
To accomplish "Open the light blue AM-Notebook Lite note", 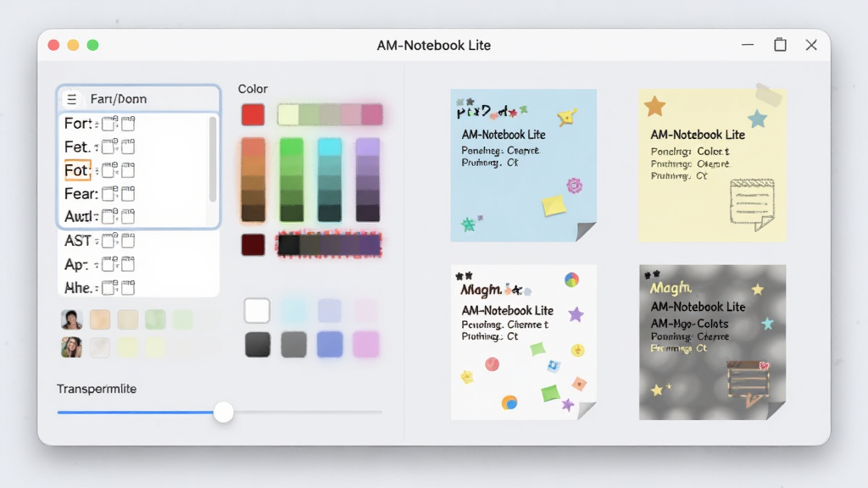I will pyautogui.click(x=524, y=165).
